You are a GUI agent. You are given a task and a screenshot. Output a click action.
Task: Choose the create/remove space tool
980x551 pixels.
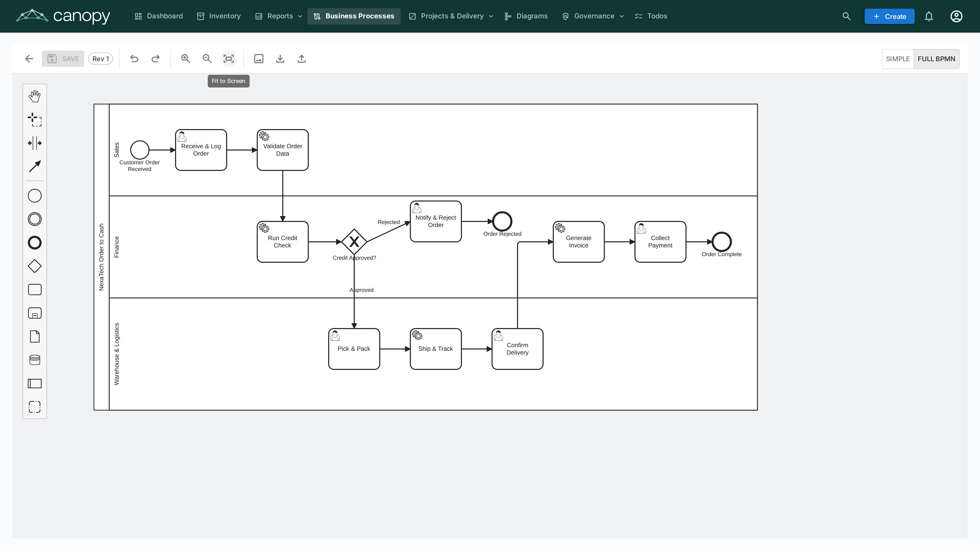pyautogui.click(x=35, y=143)
